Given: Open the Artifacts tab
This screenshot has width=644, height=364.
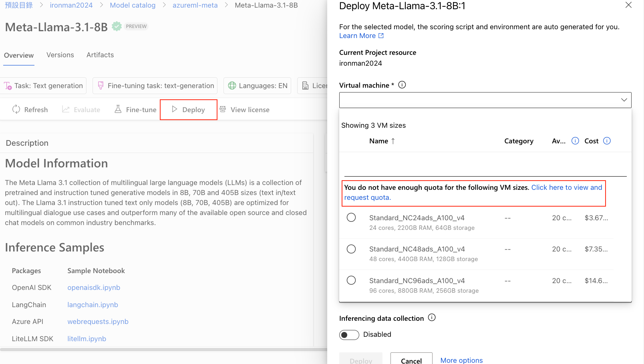Looking at the screenshot, I should 100,55.
